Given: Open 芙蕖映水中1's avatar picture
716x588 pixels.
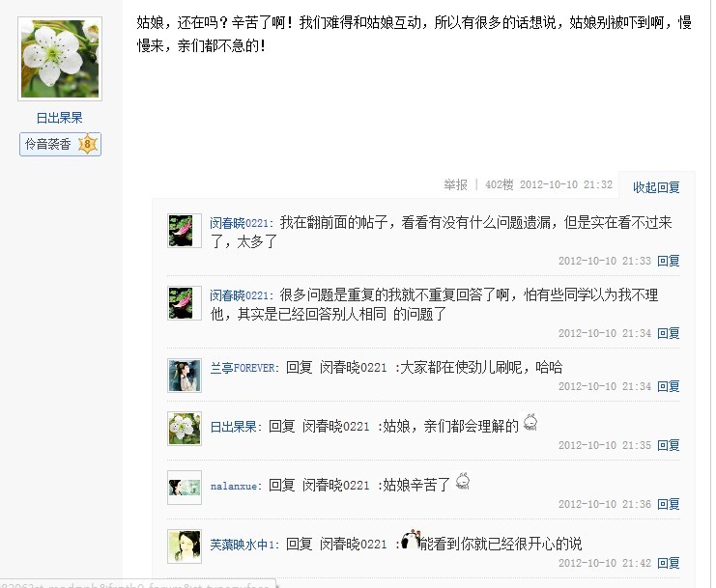Looking at the screenshot, I should coord(185,546).
